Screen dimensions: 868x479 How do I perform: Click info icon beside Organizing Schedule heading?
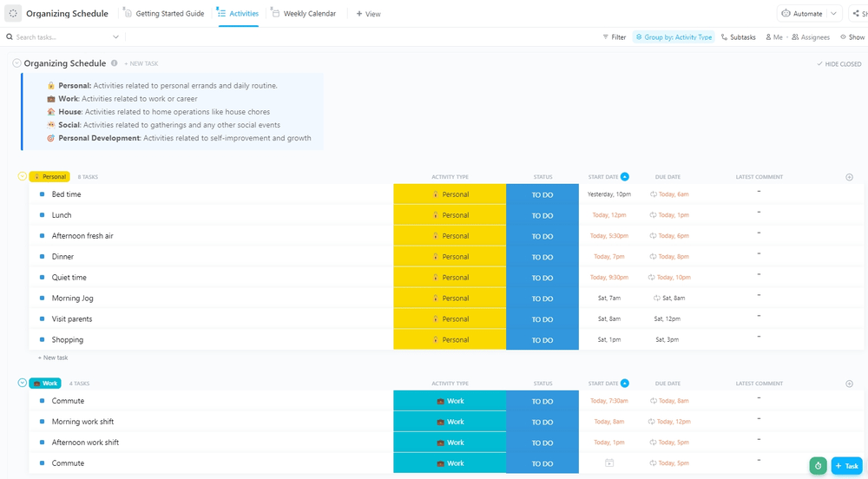(115, 63)
